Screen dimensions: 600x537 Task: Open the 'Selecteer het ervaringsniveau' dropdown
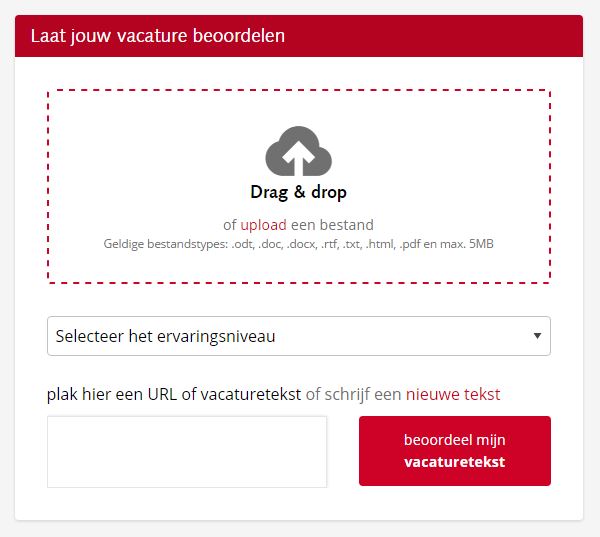pos(299,336)
